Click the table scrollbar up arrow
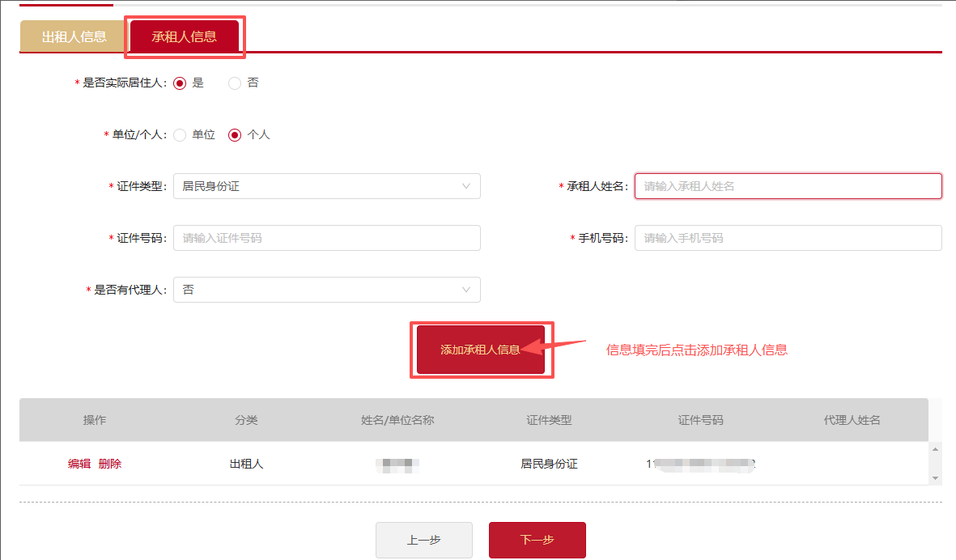The width and height of the screenshot is (956, 560). pyautogui.click(x=935, y=450)
